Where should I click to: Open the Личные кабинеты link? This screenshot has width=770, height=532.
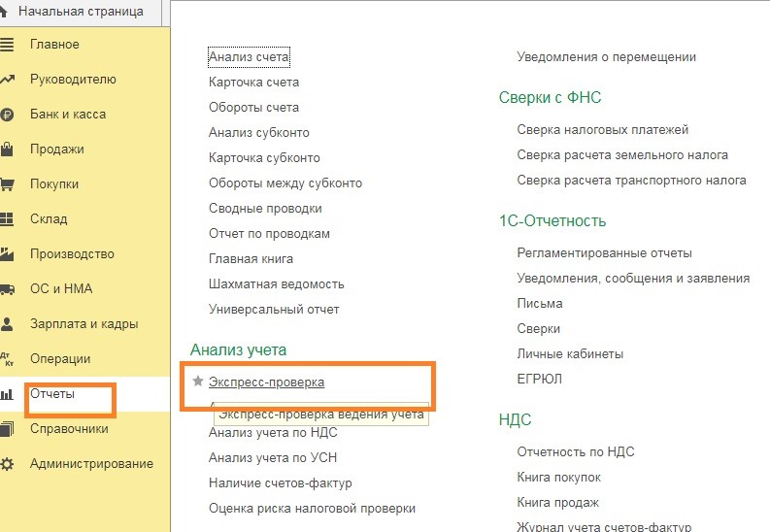[x=570, y=354]
